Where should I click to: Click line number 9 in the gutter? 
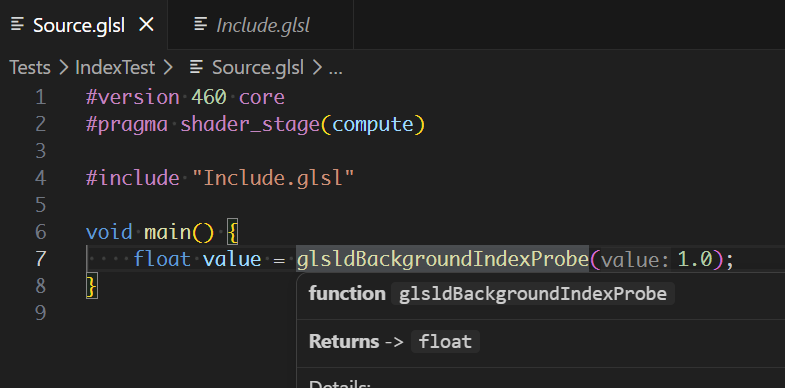coord(41,313)
